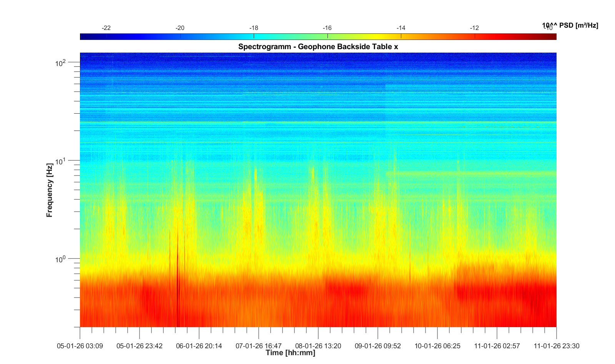Image resolution: width=615 pixels, height=364 pixels.
Task: Click the 'Time [hh:mm]' x-axis label
Action: pos(290,353)
